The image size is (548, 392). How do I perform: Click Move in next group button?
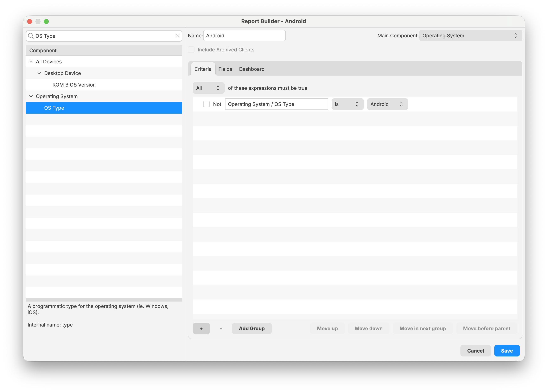(422, 328)
